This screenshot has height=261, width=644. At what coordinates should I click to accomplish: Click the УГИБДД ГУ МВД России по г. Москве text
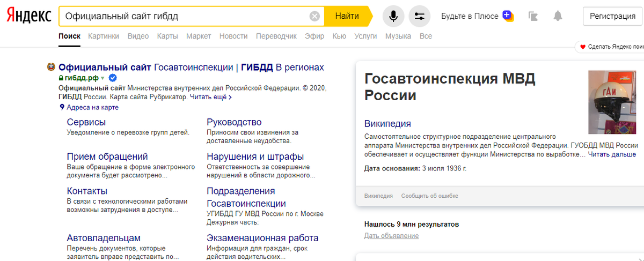pos(265,214)
